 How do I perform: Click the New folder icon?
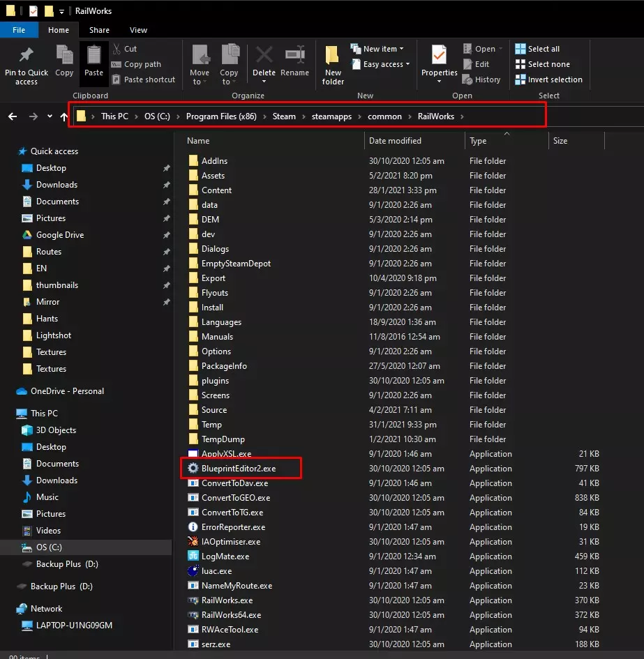coord(332,55)
